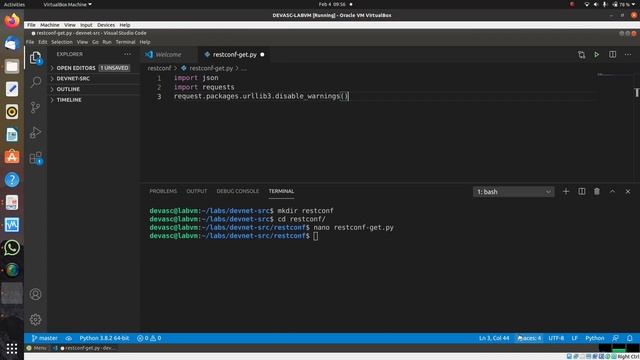Click the Open Changes compare icon
This screenshot has height=360, width=640.
[581, 55]
